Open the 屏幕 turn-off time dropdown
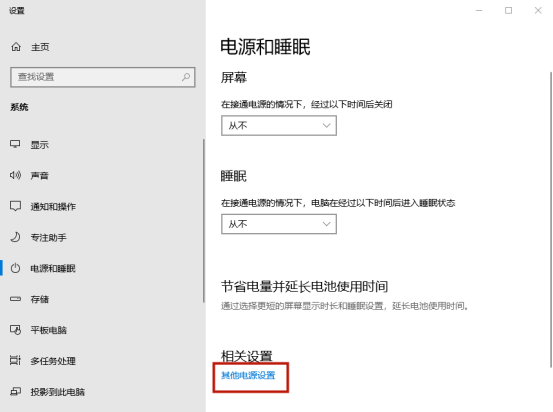Image resolution: width=553 pixels, height=412 pixels. tap(279, 126)
